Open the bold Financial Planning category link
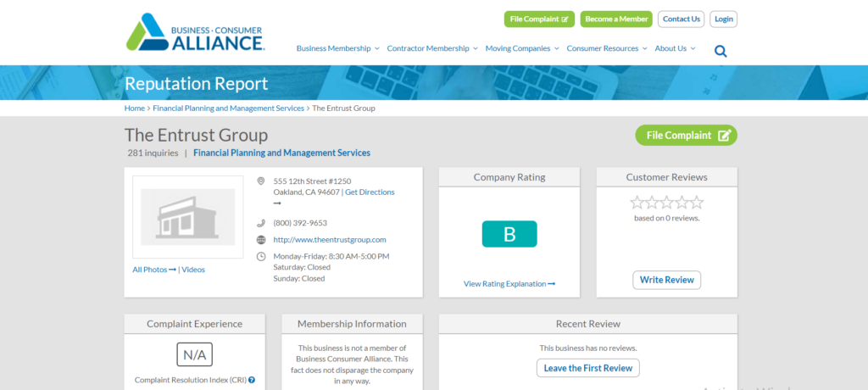This screenshot has width=868, height=390. click(x=281, y=153)
